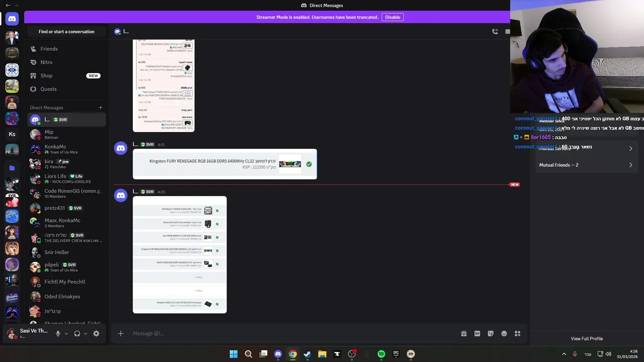Viewport: 644px width, 362px height.
Task: Expand the Mutual Servers section
Action: point(586,149)
